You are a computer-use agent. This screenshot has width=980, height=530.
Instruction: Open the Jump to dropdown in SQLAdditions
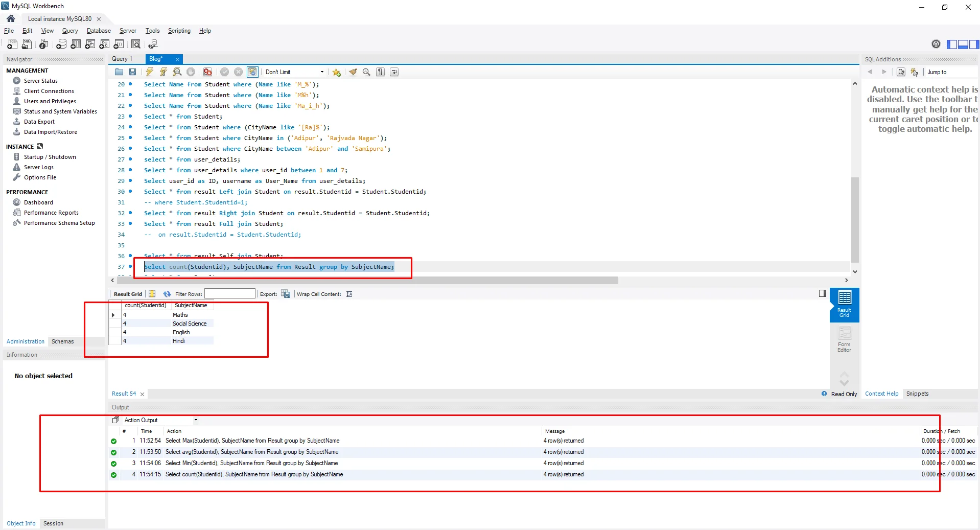click(x=937, y=72)
